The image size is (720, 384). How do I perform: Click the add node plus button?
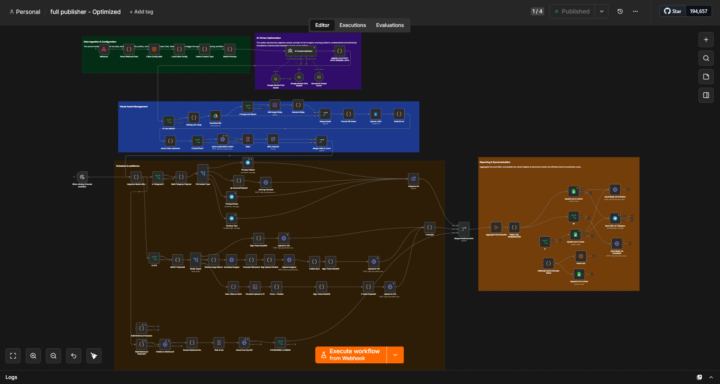click(x=706, y=40)
